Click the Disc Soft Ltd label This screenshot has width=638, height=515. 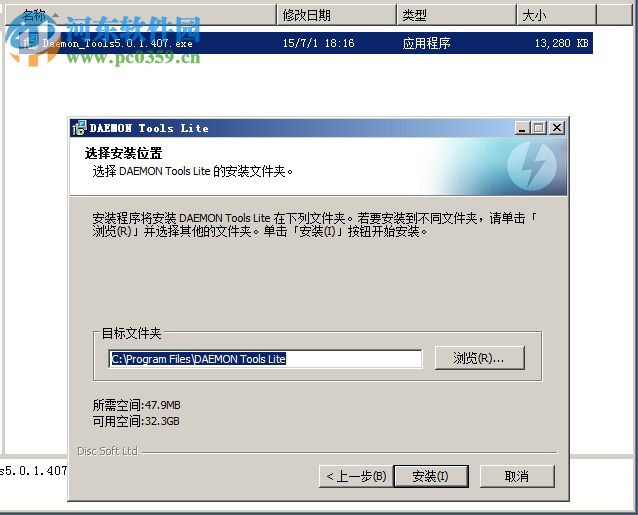point(107,451)
